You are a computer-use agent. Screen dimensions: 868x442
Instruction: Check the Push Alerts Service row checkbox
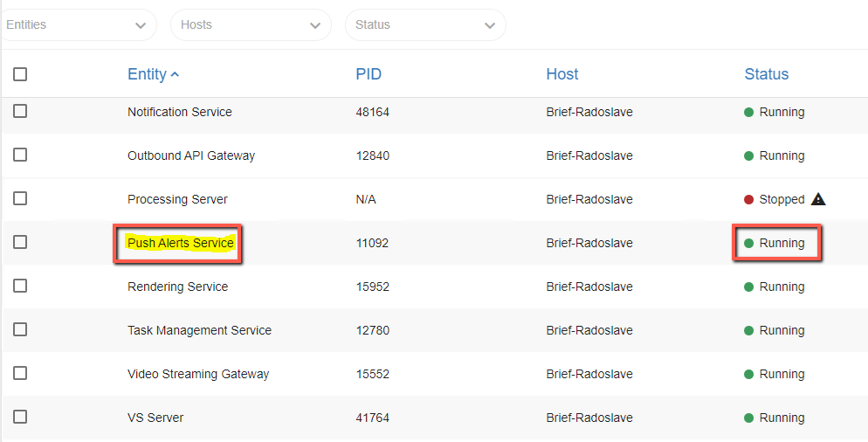(20, 242)
